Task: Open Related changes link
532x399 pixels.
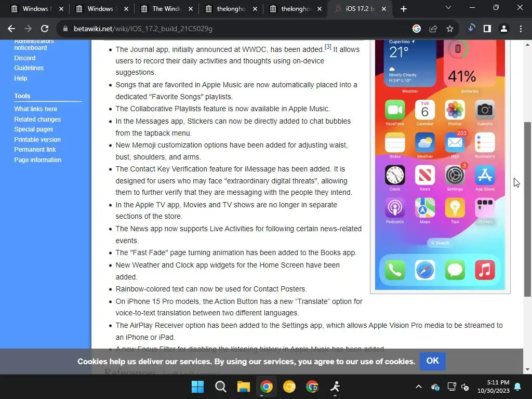Action: click(37, 119)
